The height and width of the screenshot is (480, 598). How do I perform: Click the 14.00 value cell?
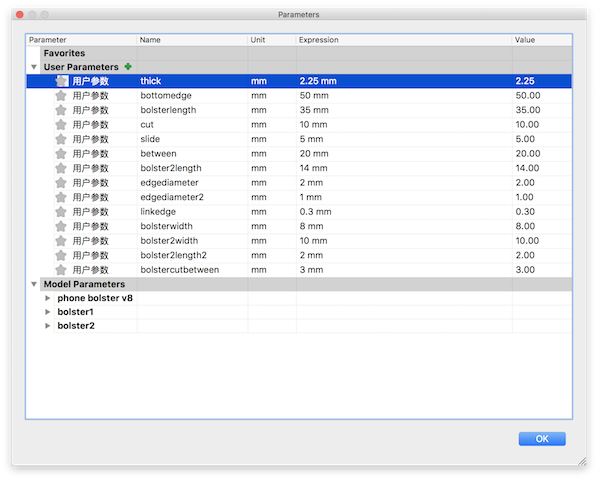(x=542, y=168)
